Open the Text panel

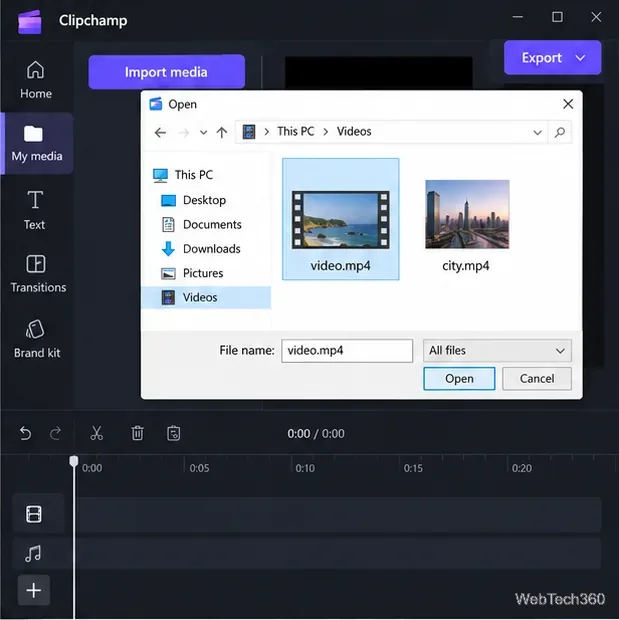[35, 210]
